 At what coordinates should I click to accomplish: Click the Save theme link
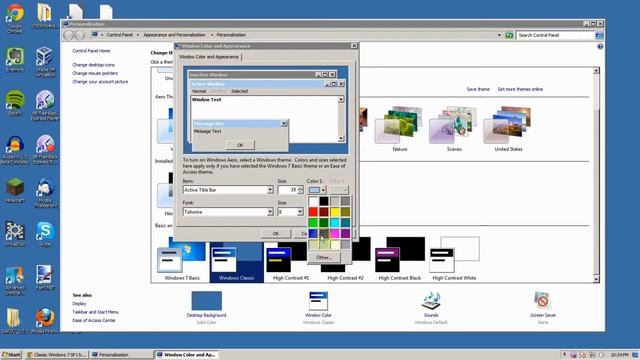coord(478,89)
